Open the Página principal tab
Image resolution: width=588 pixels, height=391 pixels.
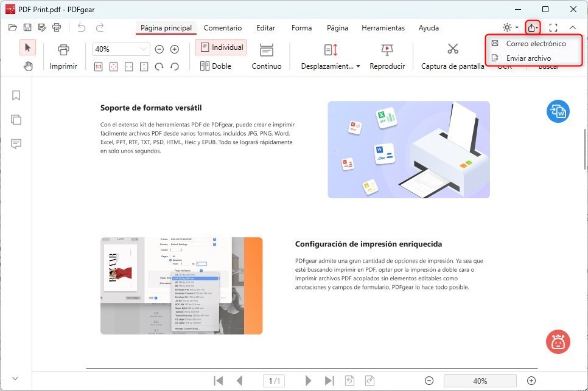point(166,28)
